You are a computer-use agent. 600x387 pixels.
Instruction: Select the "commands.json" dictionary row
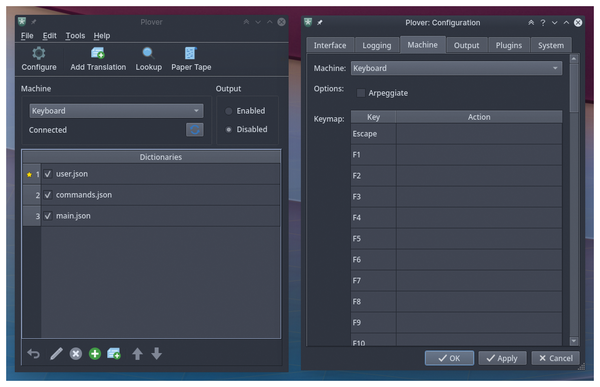point(152,195)
